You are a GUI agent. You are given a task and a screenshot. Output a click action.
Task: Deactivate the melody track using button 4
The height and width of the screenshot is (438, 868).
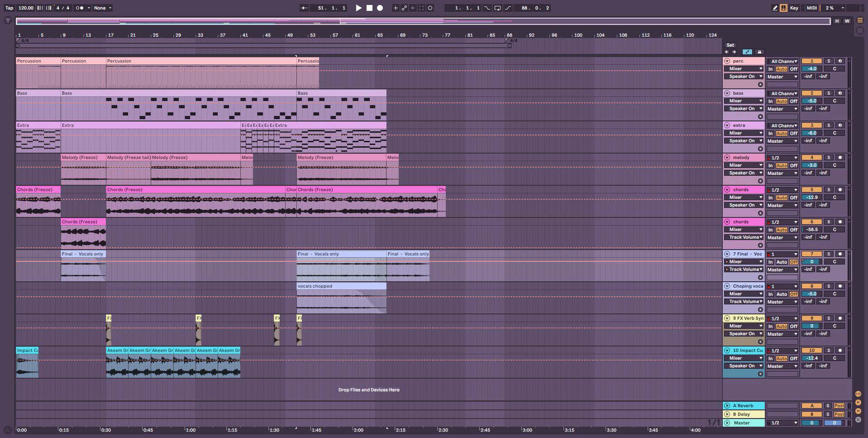click(x=811, y=158)
